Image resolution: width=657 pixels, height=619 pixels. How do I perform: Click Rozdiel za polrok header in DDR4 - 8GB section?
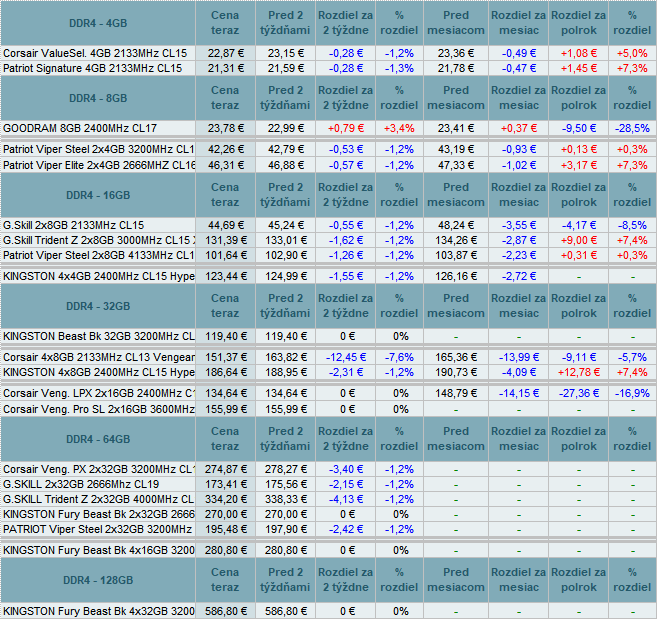579,98
